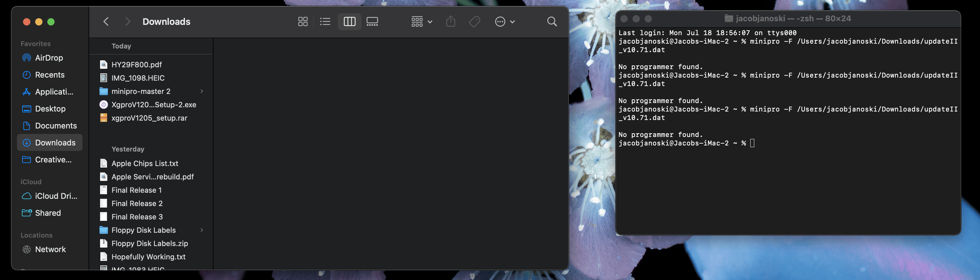
Task: Open Finder search with magnifier icon
Action: (x=552, y=22)
